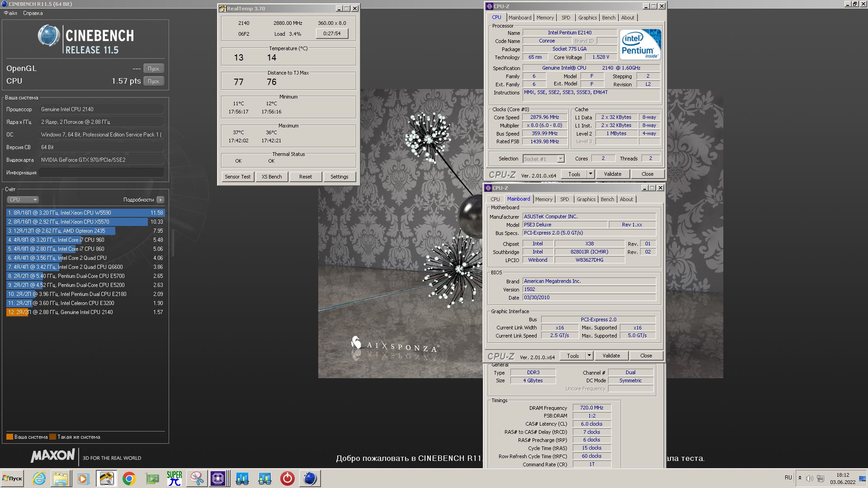This screenshot has width=868, height=488.
Task: Click Close button in upper CPU-Z window
Action: tap(647, 174)
